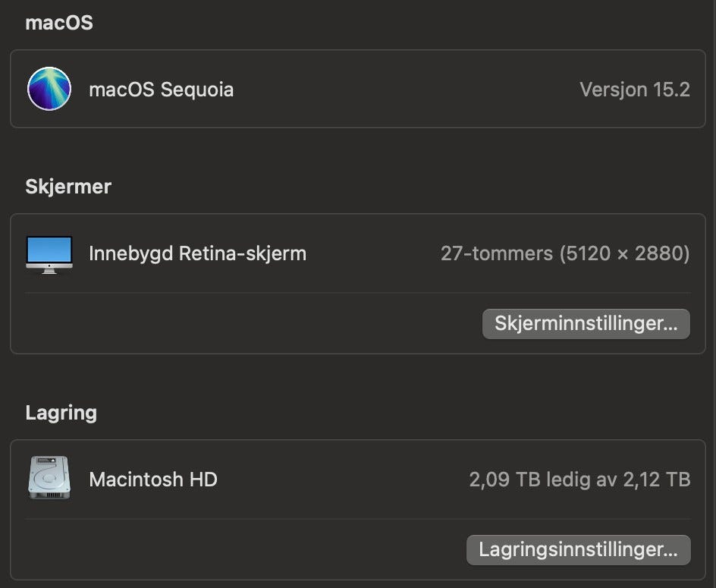
Task: Click the 5120 × 2880 resolution text
Action: pyautogui.click(x=624, y=253)
